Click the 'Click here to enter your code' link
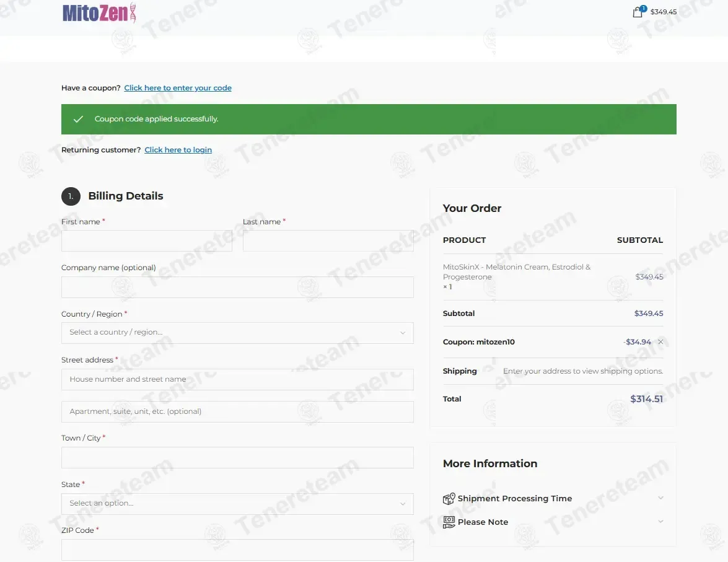Image resolution: width=728 pixels, height=562 pixels. [178, 88]
